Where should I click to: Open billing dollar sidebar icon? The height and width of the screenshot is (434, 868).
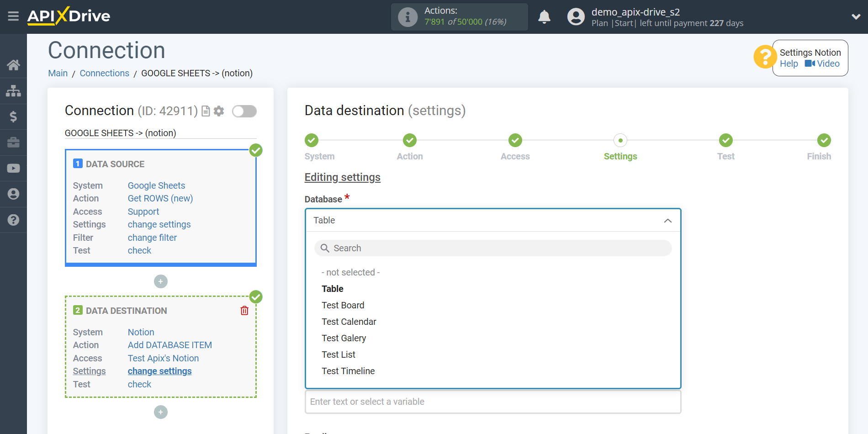(13, 116)
